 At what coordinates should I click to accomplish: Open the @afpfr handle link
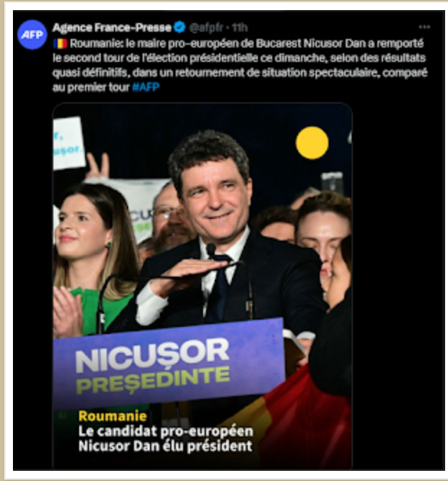tap(206, 27)
